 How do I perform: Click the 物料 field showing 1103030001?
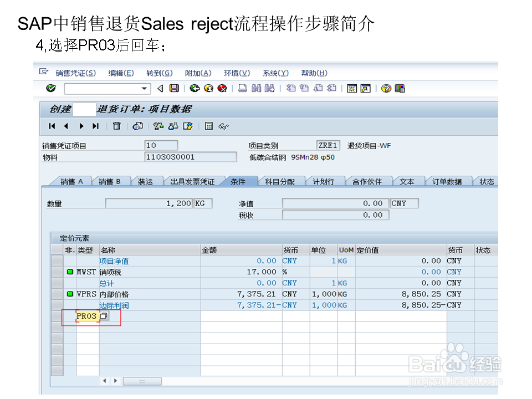tap(190, 157)
